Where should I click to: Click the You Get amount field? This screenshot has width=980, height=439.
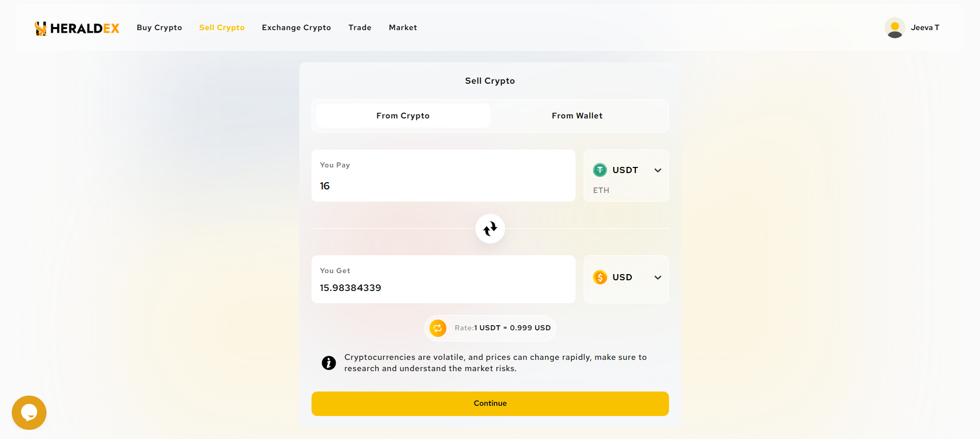point(443,288)
